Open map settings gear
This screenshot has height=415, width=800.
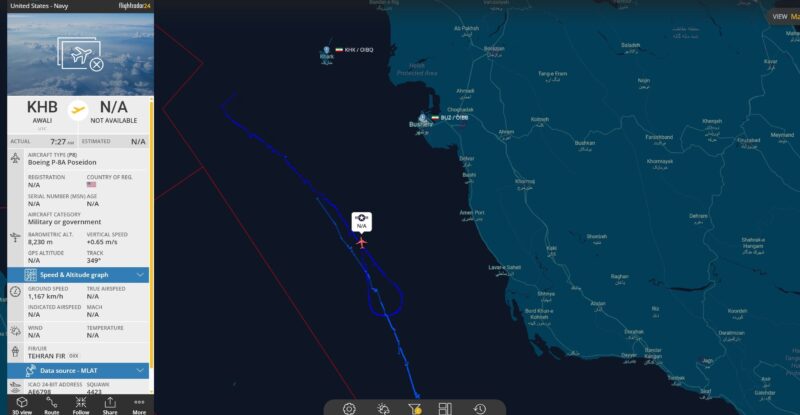[x=349, y=408]
